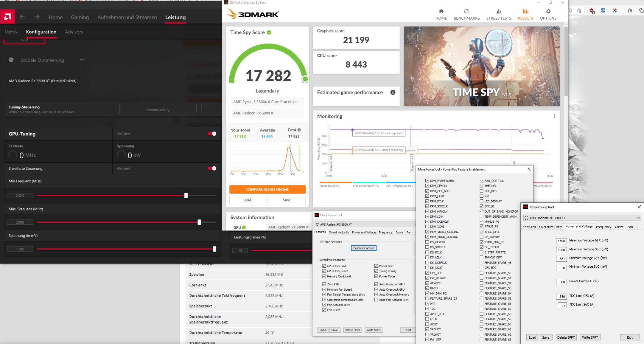Screen dimensions: 644x344
Task: Click the AMD logo in Radeon Software
Action: click(x=7, y=17)
